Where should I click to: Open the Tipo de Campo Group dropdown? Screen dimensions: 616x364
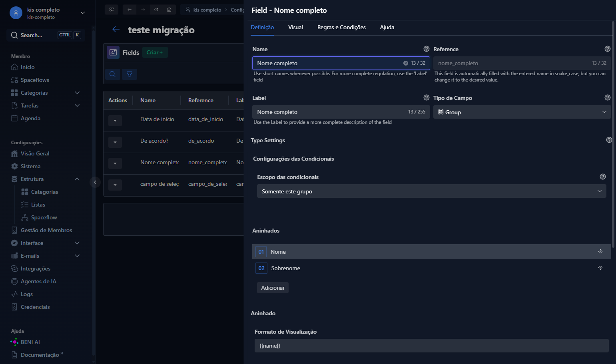click(x=522, y=112)
